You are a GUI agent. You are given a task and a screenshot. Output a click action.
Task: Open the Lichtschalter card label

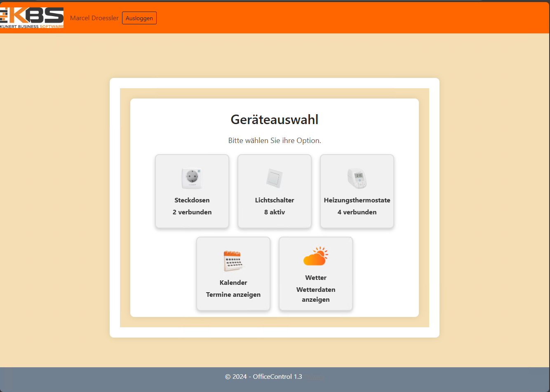(275, 200)
